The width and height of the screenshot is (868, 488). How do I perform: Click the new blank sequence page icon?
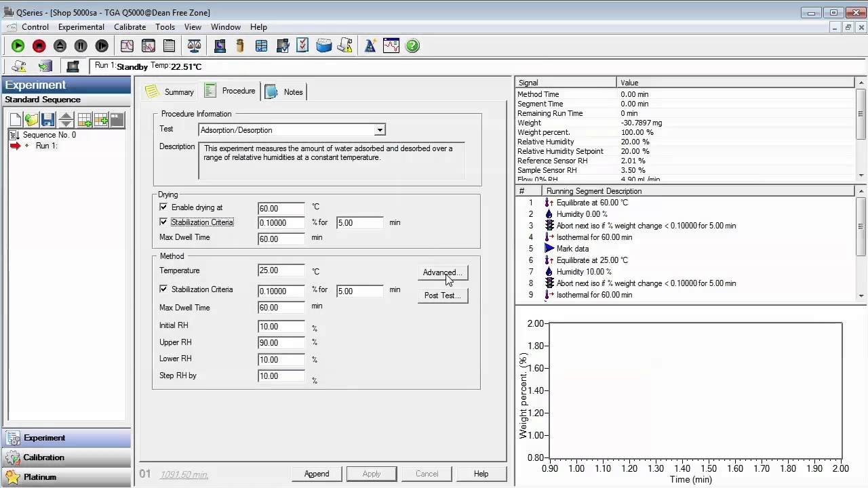click(16, 120)
